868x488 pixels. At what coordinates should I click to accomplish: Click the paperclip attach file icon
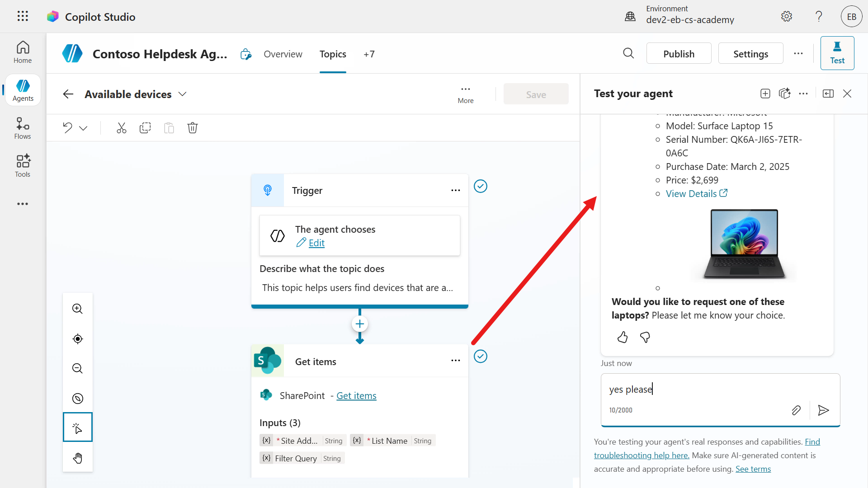pyautogui.click(x=796, y=410)
